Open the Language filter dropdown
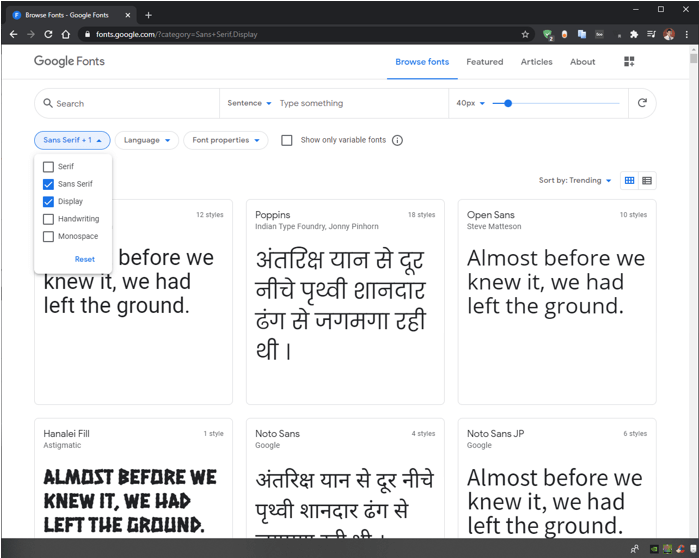The image size is (699, 558). [x=147, y=140]
